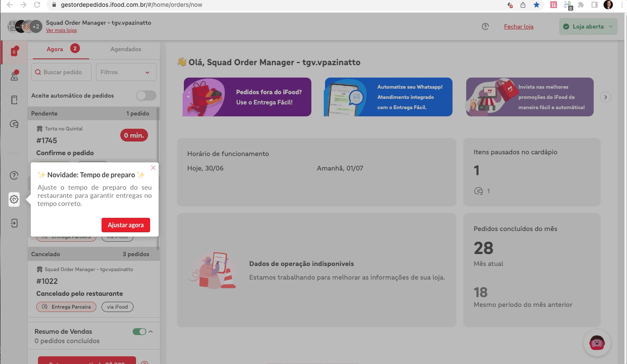Open the settings gear icon in sidebar
This screenshot has height=364, width=627.
[x=14, y=199]
